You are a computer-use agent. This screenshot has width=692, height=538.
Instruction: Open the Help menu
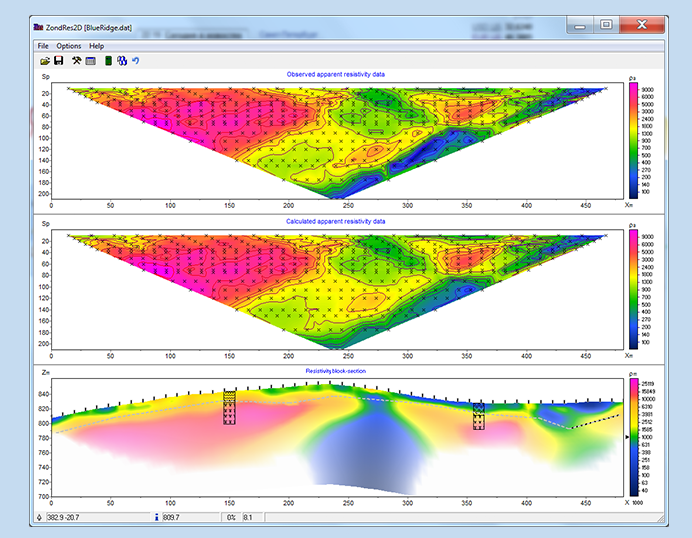97,46
